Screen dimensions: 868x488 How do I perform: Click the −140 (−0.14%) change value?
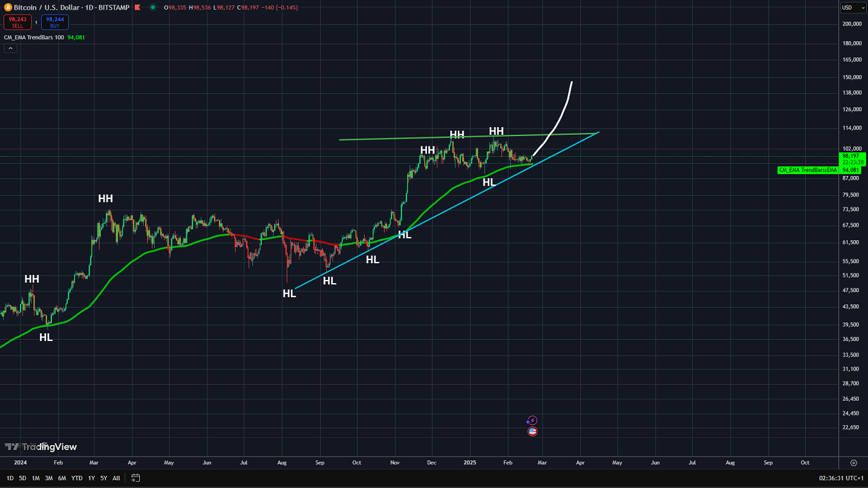pos(281,8)
